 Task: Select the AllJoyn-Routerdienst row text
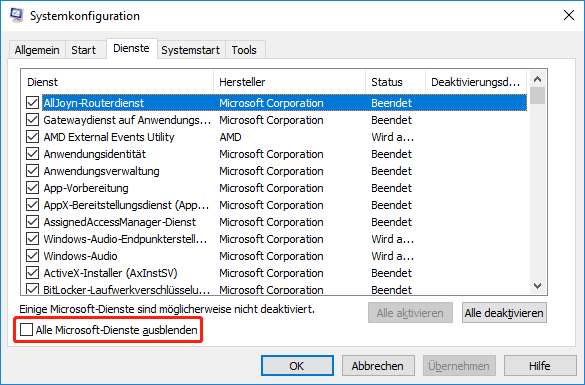(94, 103)
